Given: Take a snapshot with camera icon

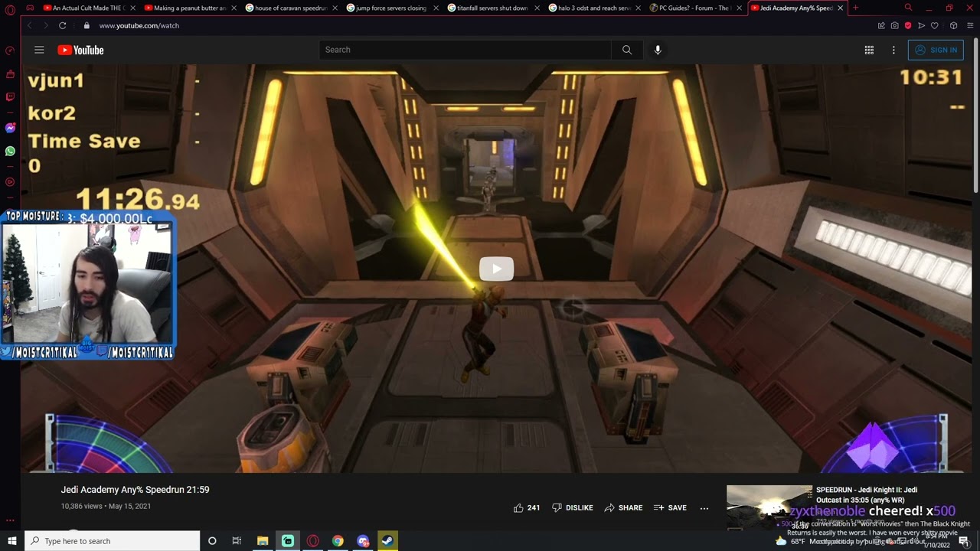Looking at the screenshot, I should click(x=894, y=25).
